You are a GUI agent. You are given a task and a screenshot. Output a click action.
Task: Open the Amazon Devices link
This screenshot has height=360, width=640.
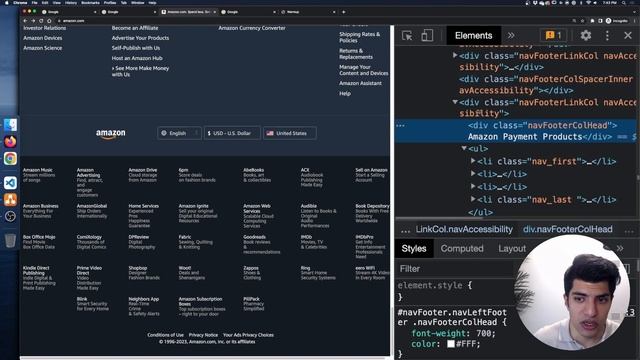(x=43, y=38)
